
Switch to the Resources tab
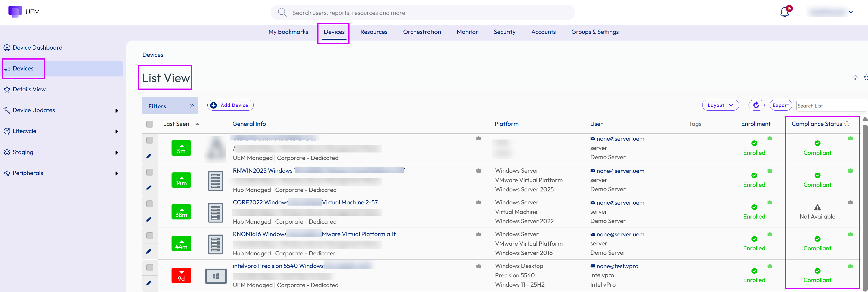(374, 32)
